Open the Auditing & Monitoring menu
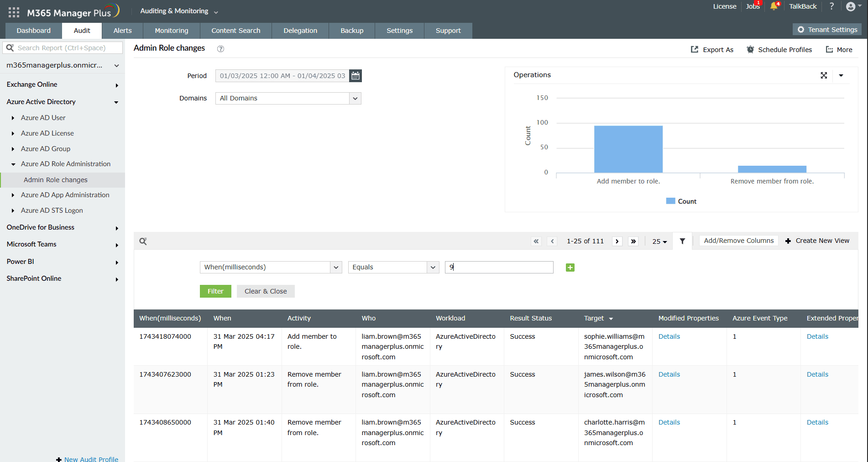The width and height of the screenshot is (868, 462). click(x=178, y=10)
